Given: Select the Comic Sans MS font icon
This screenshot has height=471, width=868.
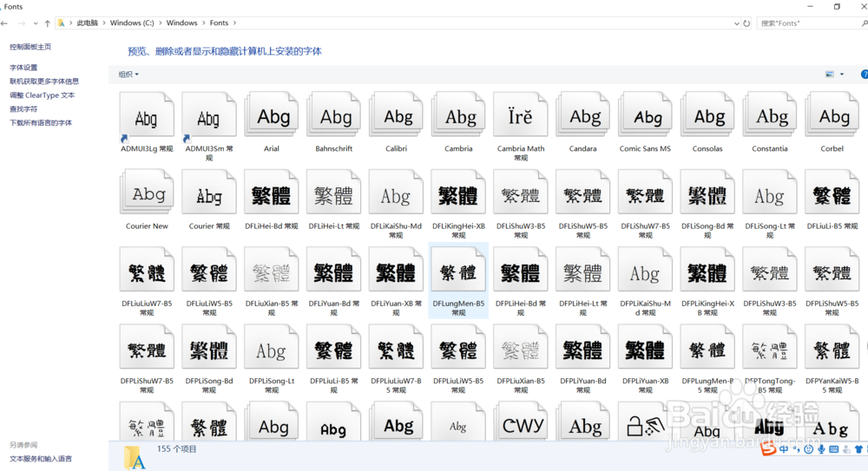Looking at the screenshot, I should [645, 115].
